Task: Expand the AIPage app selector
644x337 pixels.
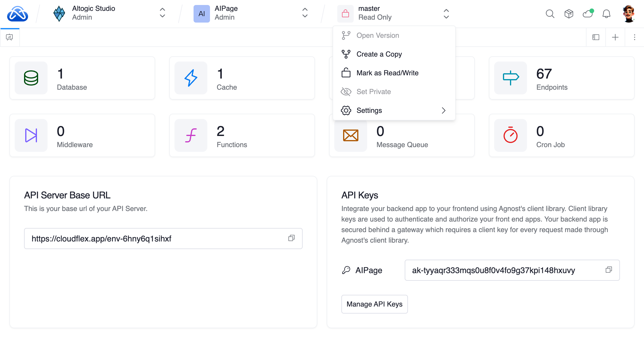Action: 305,13
